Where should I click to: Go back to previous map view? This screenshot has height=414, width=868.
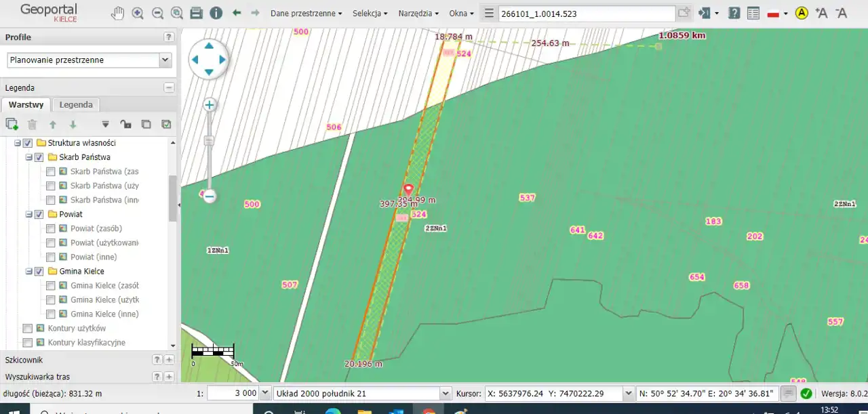tap(237, 13)
